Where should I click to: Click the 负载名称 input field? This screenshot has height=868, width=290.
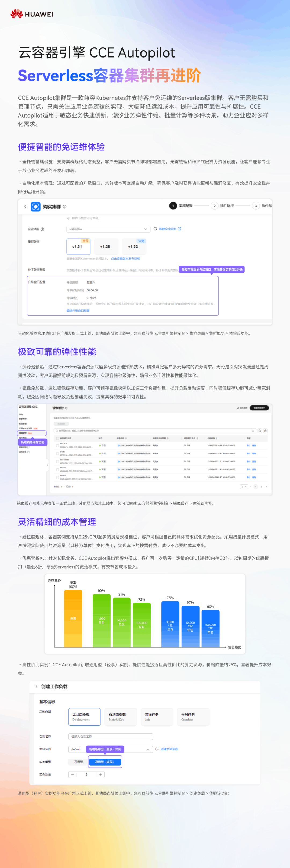[x=111, y=737]
